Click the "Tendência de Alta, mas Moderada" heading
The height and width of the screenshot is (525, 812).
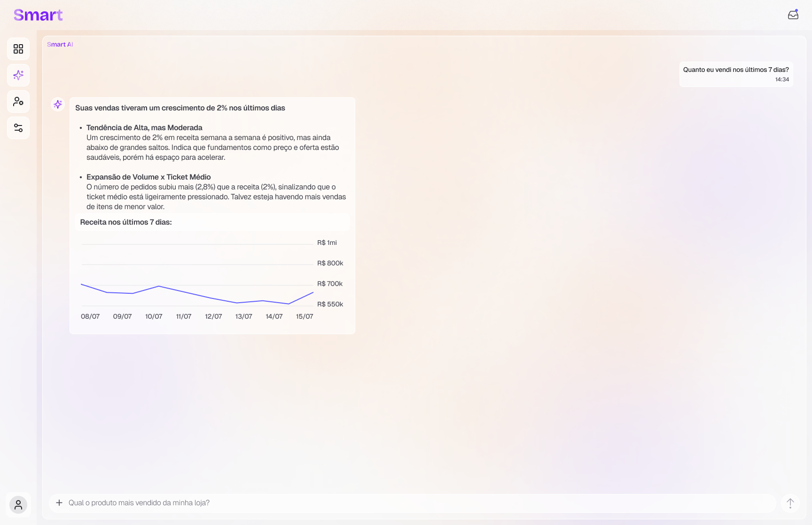coord(144,128)
